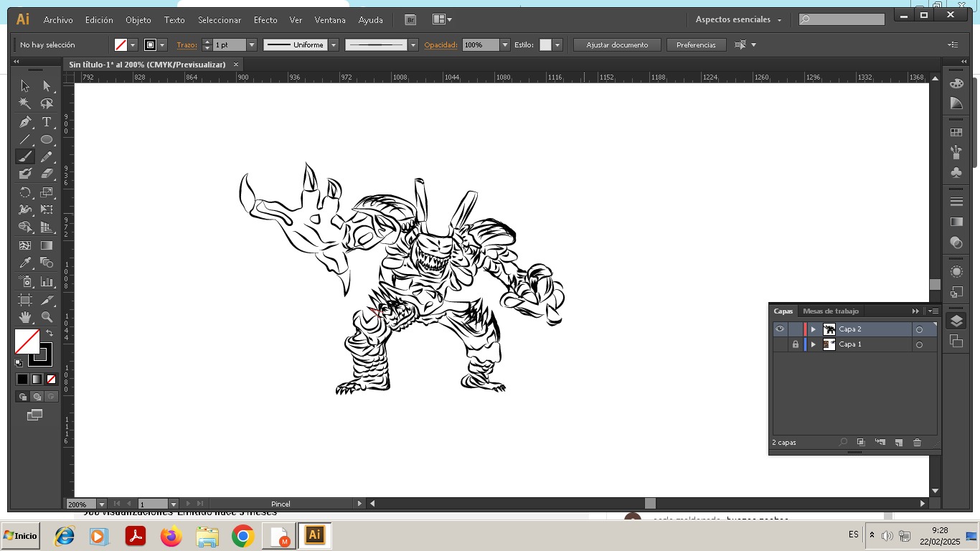The image size is (980, 551).
Task: Open the Estilo graphic style dropdown
Action: click(x=557, y=44)
